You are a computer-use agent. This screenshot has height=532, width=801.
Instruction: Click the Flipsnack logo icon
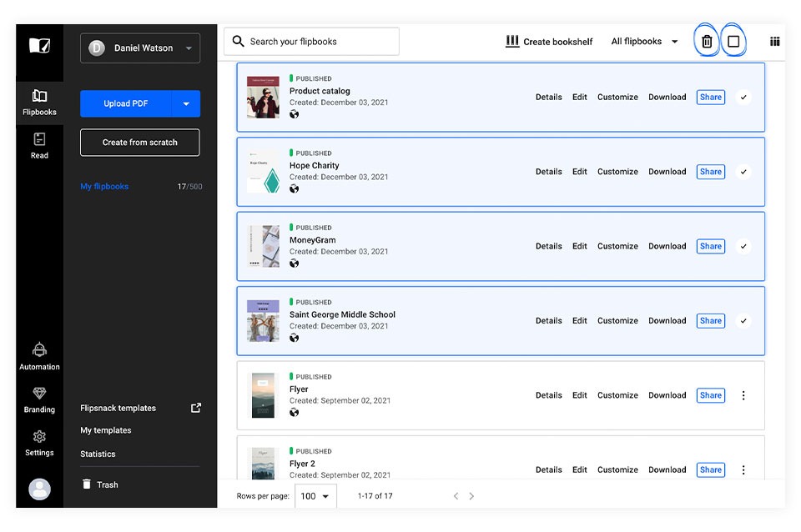[x=39, y=45]
